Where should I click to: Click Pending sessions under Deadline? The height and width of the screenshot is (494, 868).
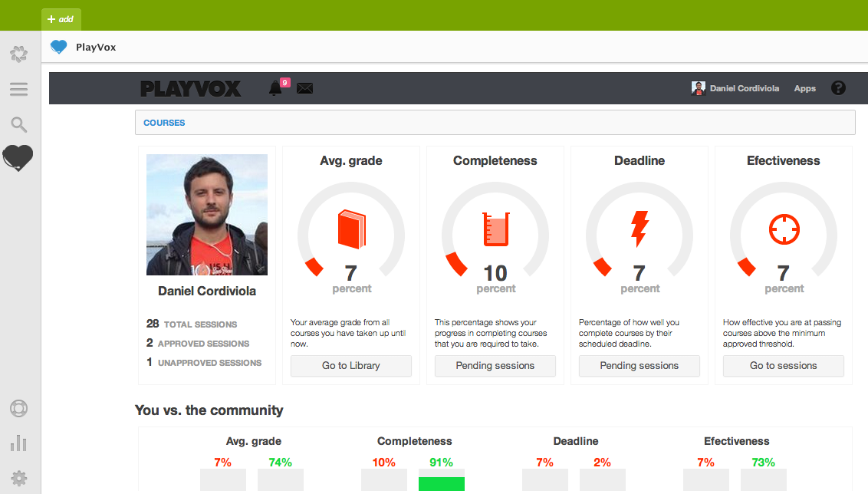click(x=639, y=366)
